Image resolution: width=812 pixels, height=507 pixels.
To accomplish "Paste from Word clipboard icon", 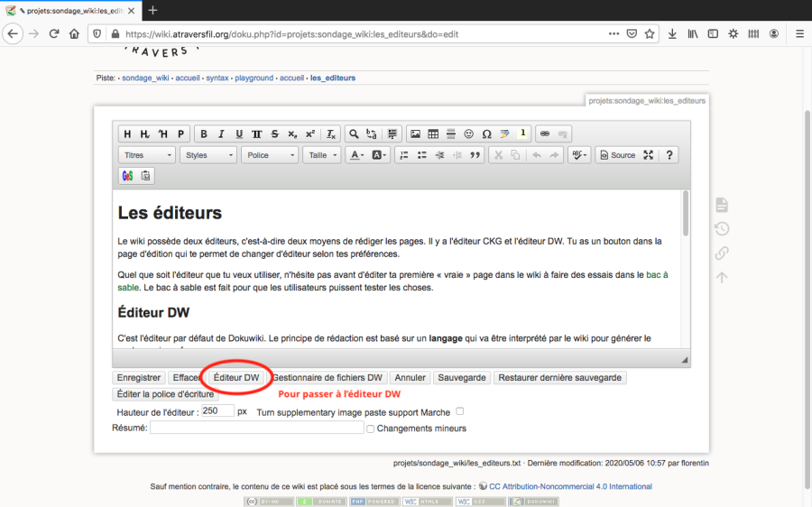I will [x=145, y=176].
